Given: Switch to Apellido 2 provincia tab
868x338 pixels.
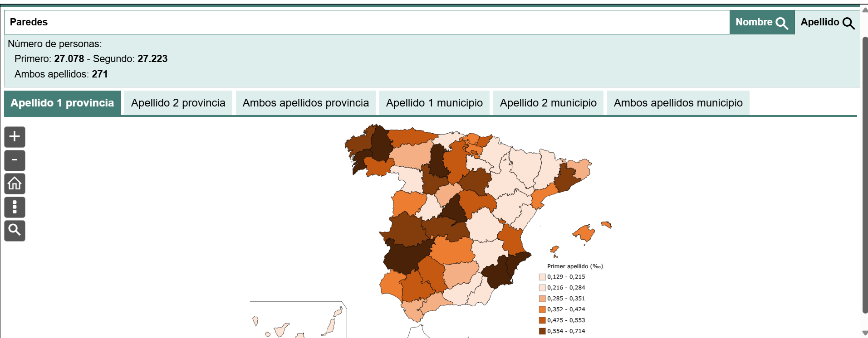Looking at the screenshot, I should (178, 103).
